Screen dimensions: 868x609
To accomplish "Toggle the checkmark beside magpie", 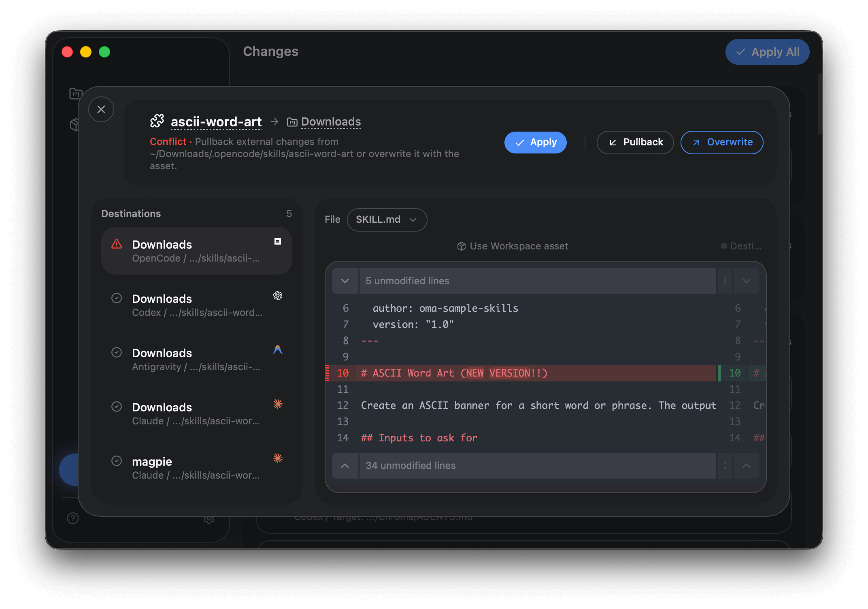I will pos(117,460).
